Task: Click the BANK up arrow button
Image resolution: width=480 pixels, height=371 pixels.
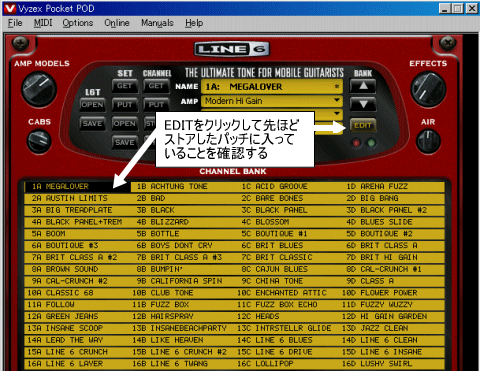Action: pos(363,86)
